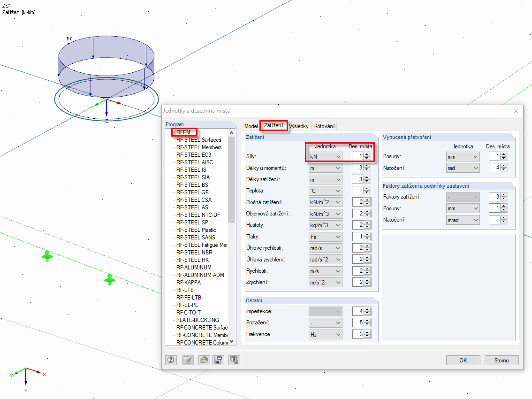The width and height of the screenshot is (532, 399).
Task: Open the Tlaky unit dropdown showing Pa
Action: click(x=325, y=237)
